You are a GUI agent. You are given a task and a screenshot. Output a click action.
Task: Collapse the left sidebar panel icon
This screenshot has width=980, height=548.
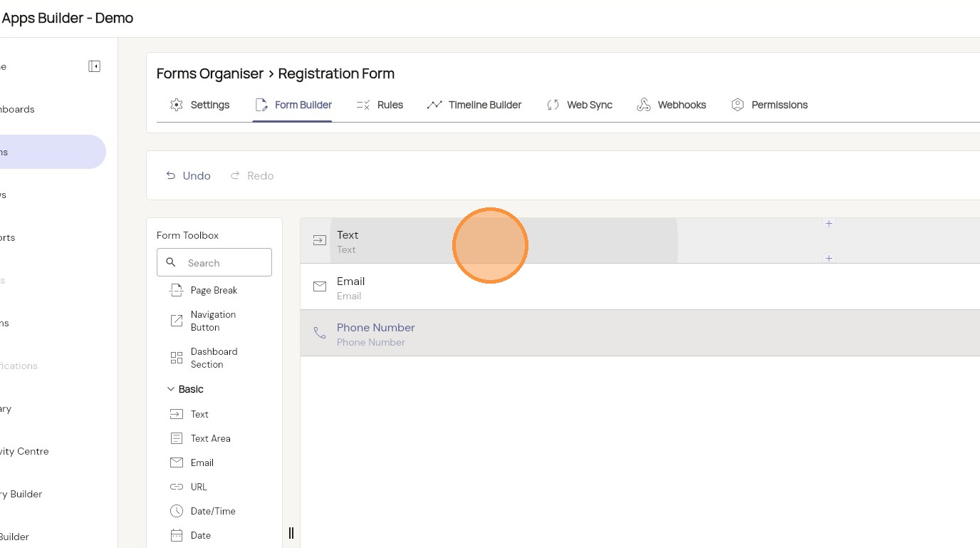pyautogui.click(x=94, y=66)
